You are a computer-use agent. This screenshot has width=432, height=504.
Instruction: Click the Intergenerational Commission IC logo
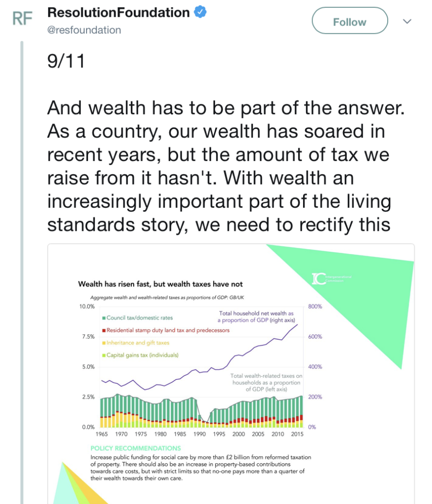point(319,278)
